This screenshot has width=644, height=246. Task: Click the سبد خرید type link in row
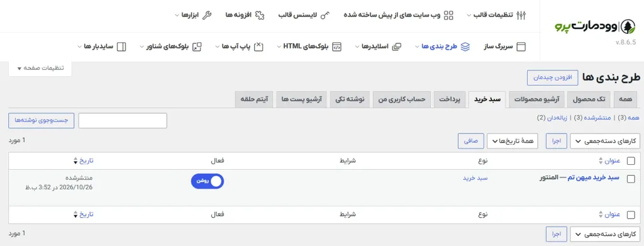pos(475,178)
